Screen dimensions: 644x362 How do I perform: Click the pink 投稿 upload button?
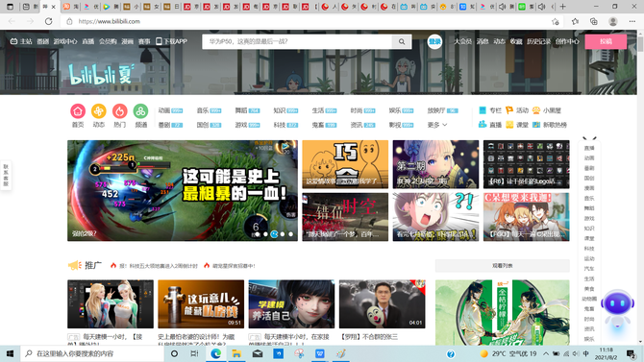(606, 41)
